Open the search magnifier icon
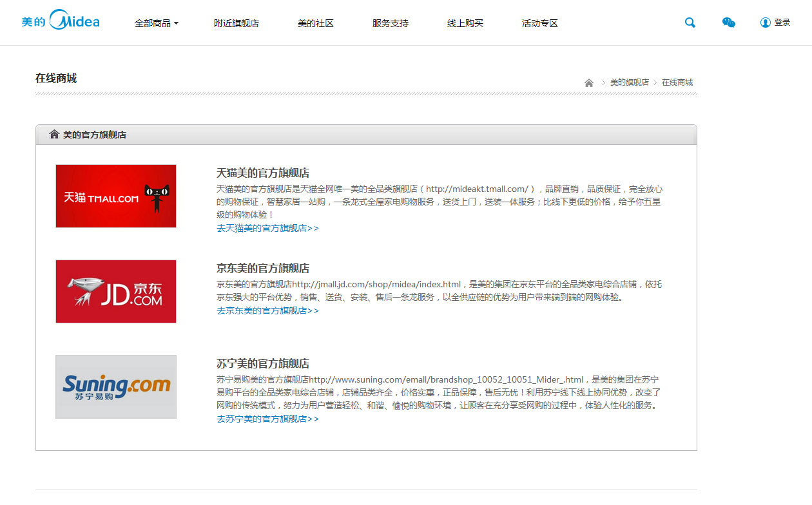 (690, 23)
